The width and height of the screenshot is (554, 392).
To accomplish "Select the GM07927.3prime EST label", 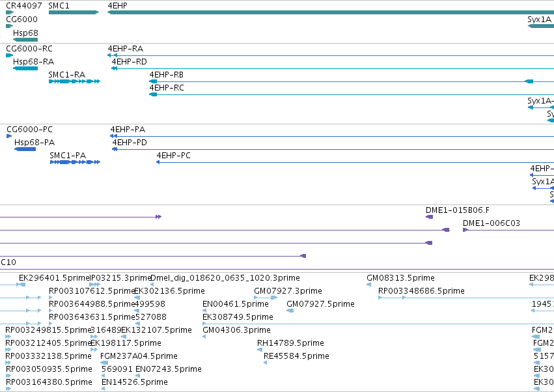I will coord(288,291).
